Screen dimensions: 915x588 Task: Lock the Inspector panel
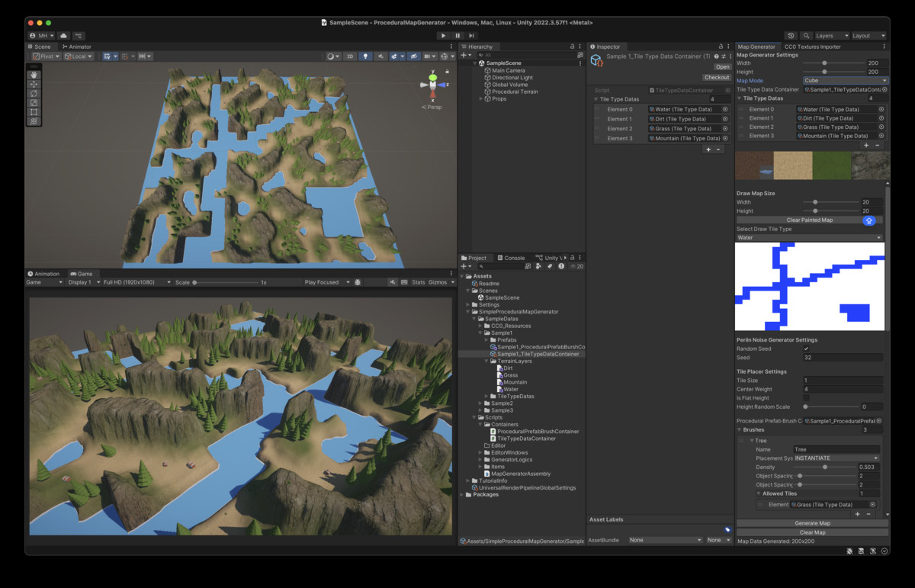[x=721, y=47]
